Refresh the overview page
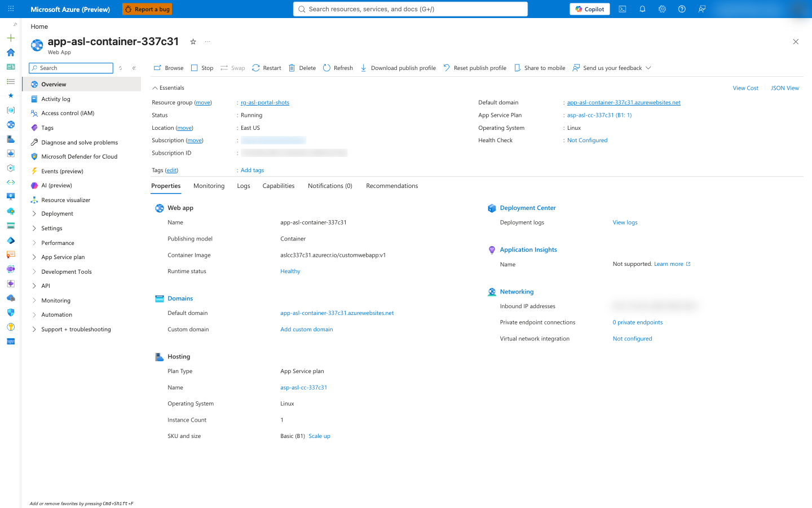Screen dimensions: 812x508 click(338, 68)
